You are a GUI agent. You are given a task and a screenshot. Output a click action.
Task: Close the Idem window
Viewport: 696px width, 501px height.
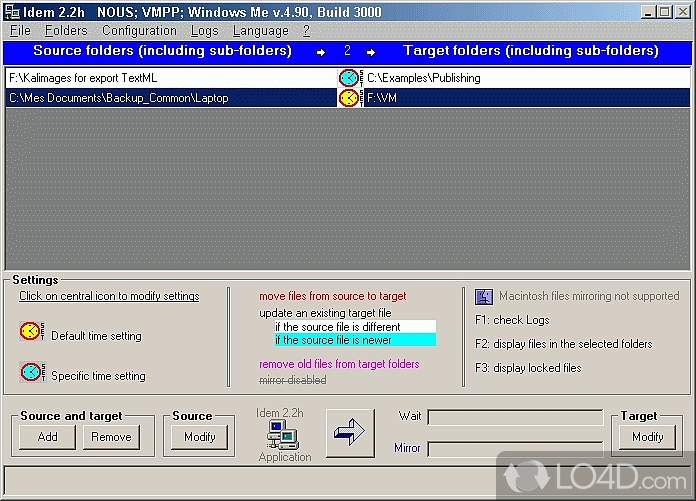tap(683, 12)
